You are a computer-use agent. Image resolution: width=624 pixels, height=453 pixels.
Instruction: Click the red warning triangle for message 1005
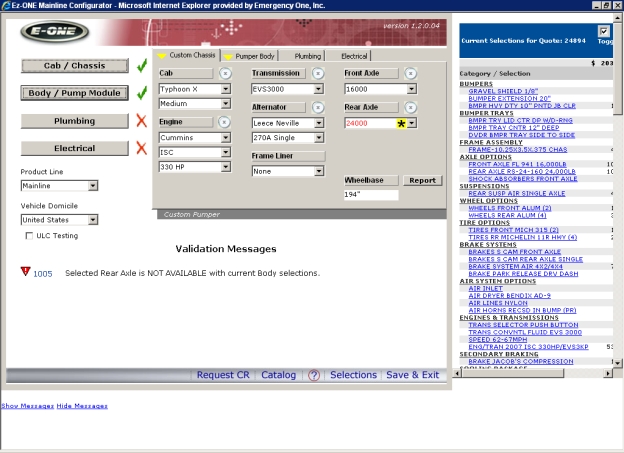(x=25, y=271)
